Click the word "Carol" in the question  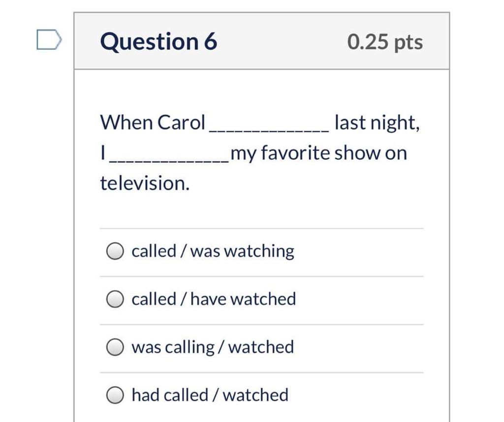point(181,122)
